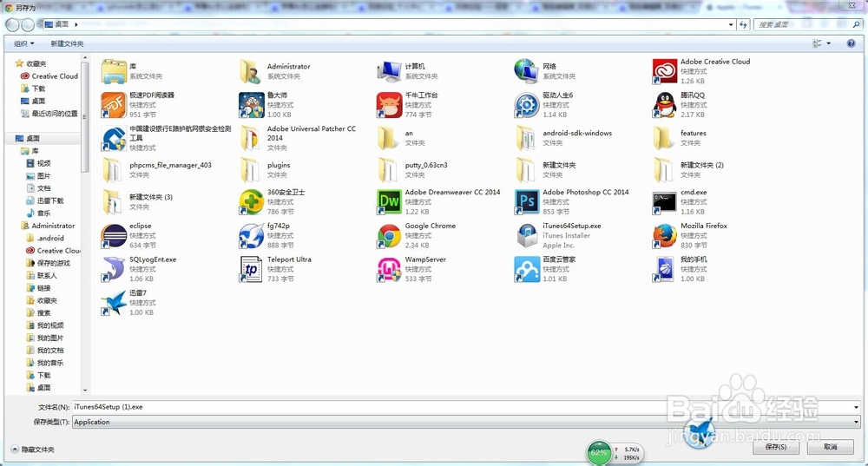Select the Adobe Dreamweaver CC 2014 icon
This screenshot has width=868, height=466.
pos(389,201)
